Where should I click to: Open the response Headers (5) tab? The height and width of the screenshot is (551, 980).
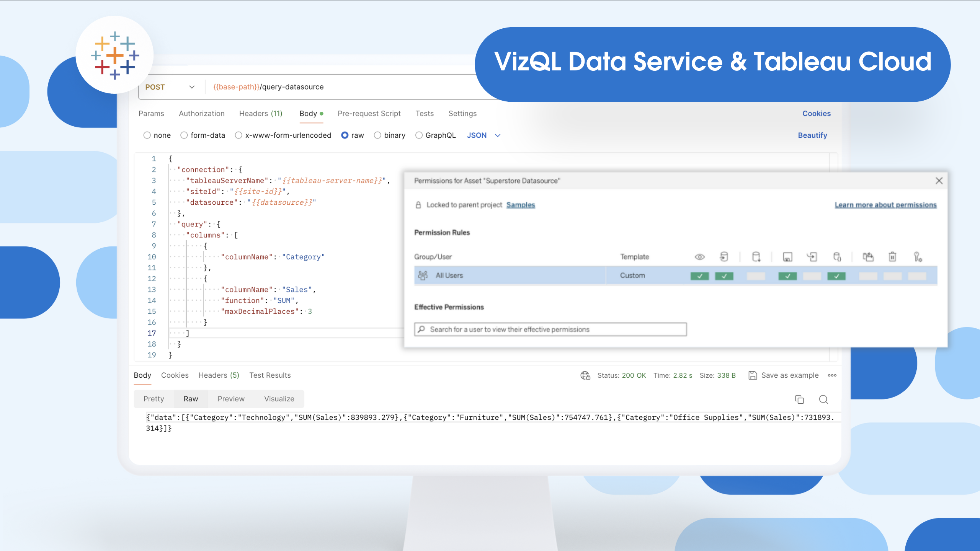point(219,375)
